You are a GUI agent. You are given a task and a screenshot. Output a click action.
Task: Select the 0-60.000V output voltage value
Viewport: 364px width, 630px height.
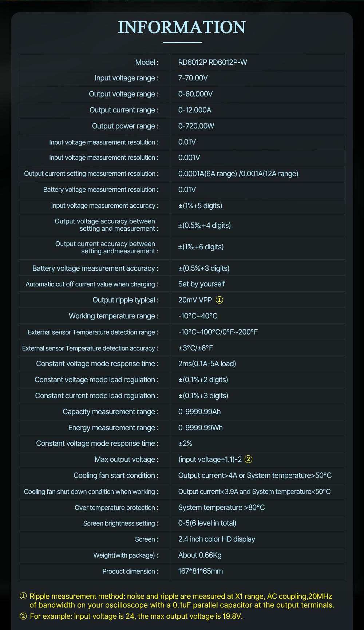tap(195, 94)
